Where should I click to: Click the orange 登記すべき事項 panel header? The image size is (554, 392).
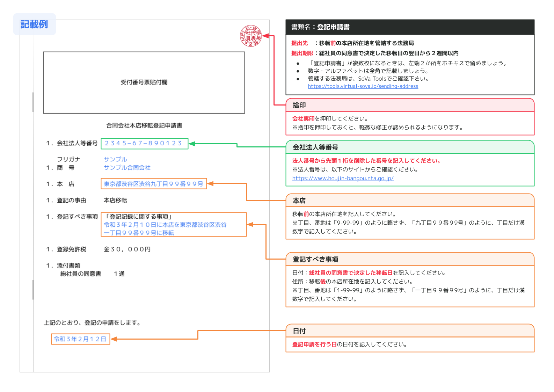click(410, 259)
